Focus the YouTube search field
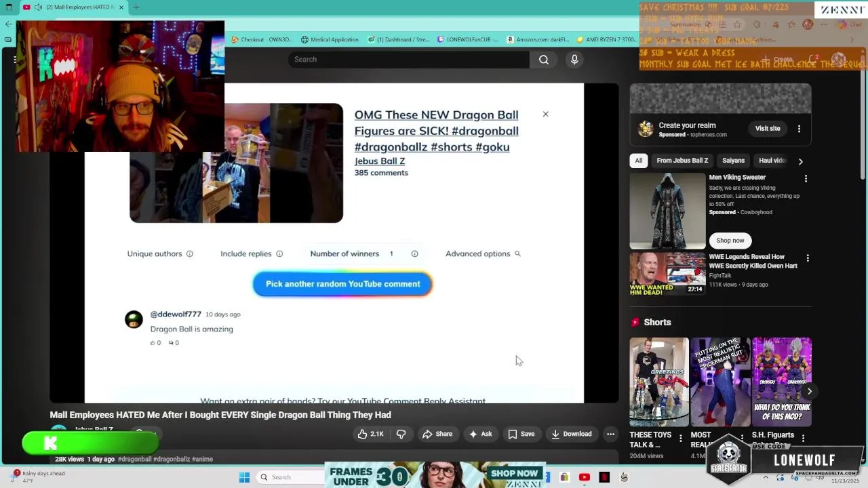868x488 pixels. pos(408,60)
